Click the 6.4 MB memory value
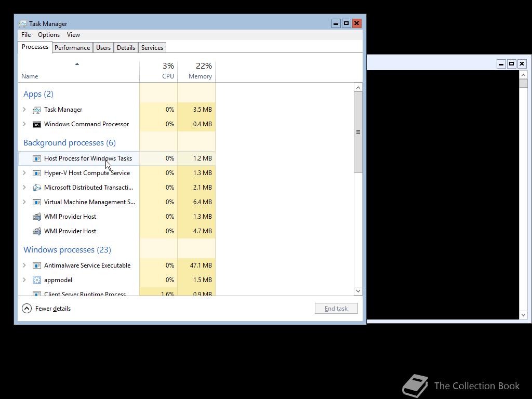532x399 pixels. tap(202, 202)
